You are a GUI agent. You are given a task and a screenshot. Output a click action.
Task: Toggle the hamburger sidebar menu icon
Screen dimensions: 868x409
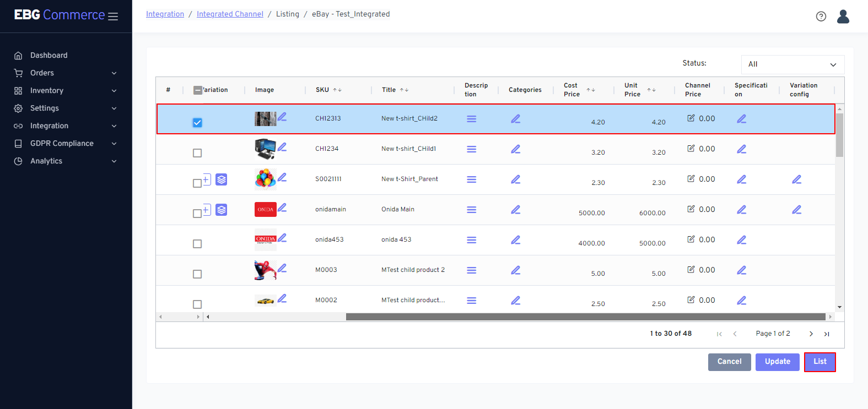[x=113, y=17]
